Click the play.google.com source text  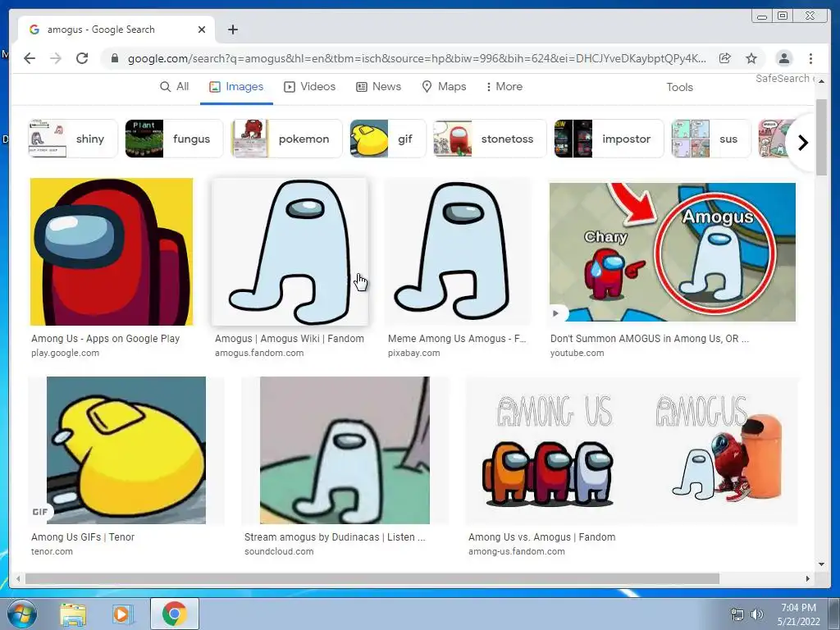pos(65,353)
